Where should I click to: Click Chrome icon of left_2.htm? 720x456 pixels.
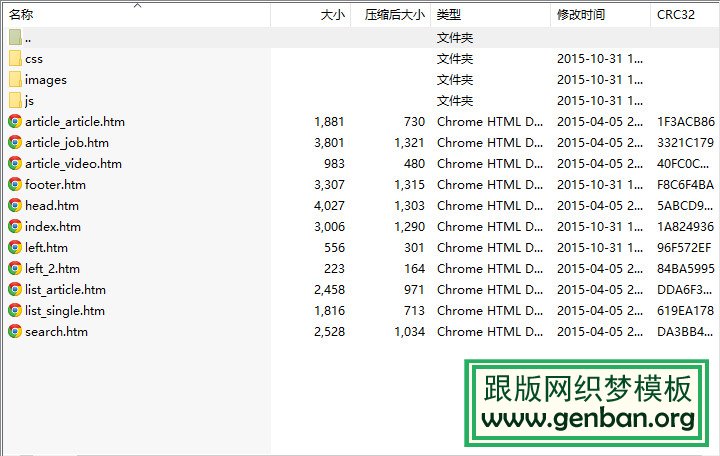15,268
